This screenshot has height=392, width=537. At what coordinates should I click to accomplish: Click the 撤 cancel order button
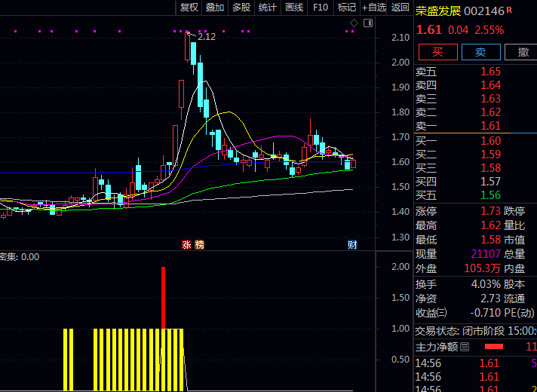(521, 52)
